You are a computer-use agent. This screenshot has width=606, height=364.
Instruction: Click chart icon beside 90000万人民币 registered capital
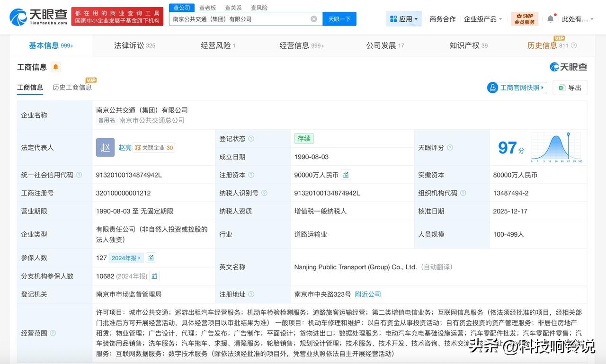pyautogui.click(x=346, y=175)
